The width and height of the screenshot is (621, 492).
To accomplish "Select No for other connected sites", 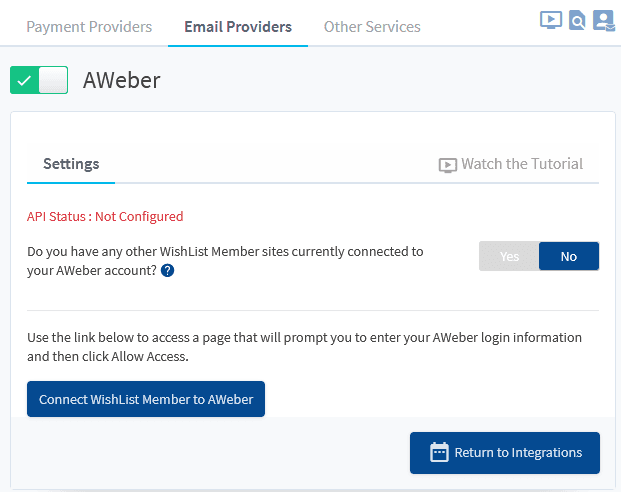I will [x=569, y=256].
